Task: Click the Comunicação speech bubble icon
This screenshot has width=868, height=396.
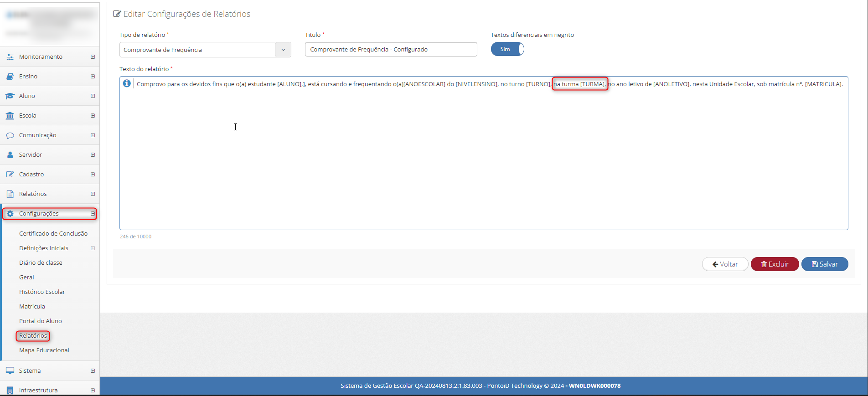Action: pyautogui.click(x=10, y=135)
